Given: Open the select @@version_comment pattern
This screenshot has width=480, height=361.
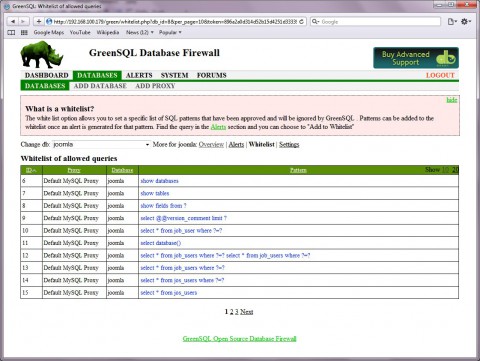Looking at the screenshot, I should (x=184, y=218).
